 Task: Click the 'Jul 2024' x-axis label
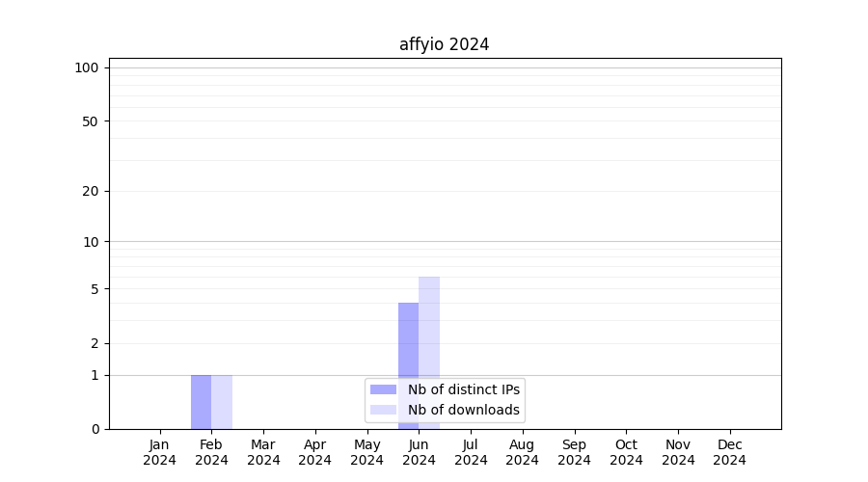471,452
